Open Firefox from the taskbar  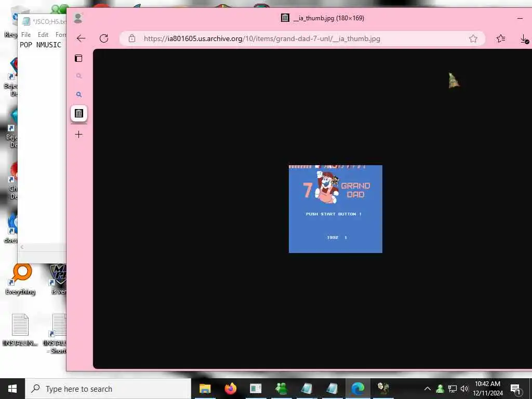pyautogui.click(x=230, y=389)
